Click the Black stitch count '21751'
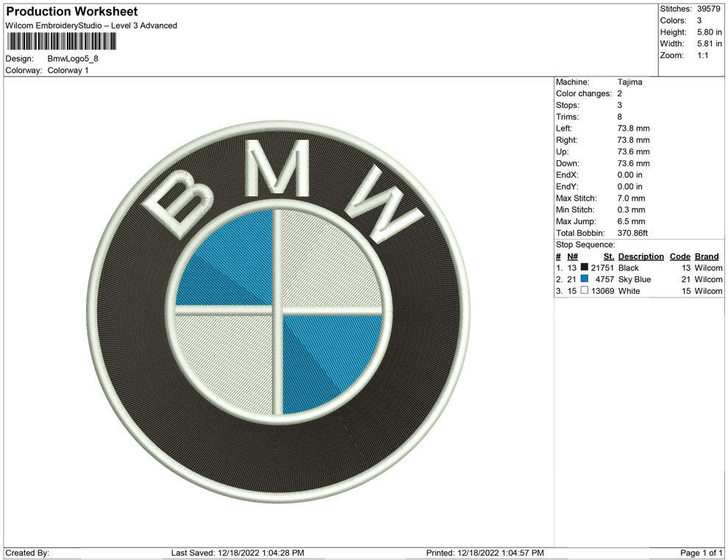 tap(602, 268)
